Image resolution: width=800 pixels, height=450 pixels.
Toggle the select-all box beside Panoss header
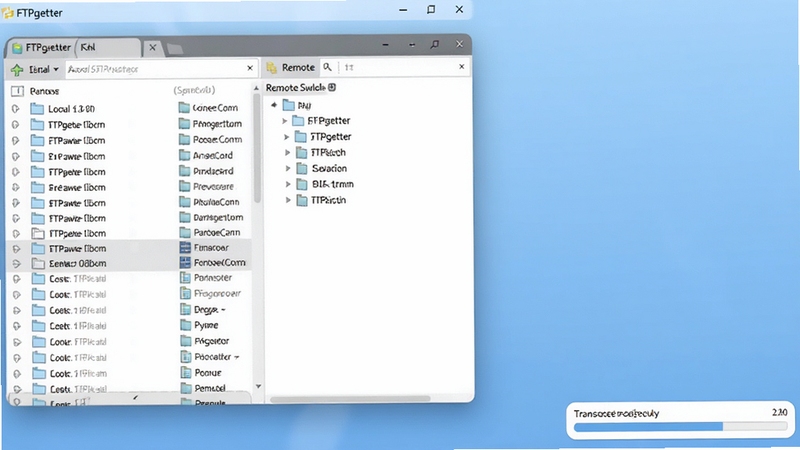tap(17, 91)
